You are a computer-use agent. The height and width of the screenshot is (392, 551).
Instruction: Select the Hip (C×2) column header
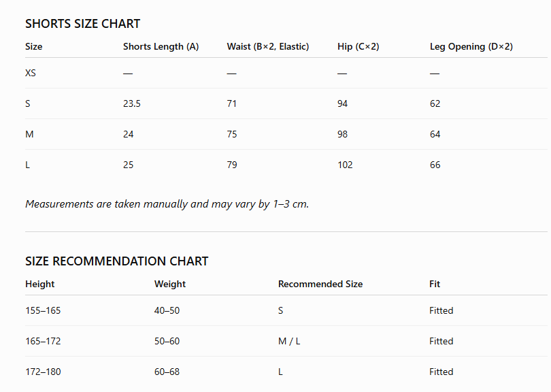[x=358, y=46]
